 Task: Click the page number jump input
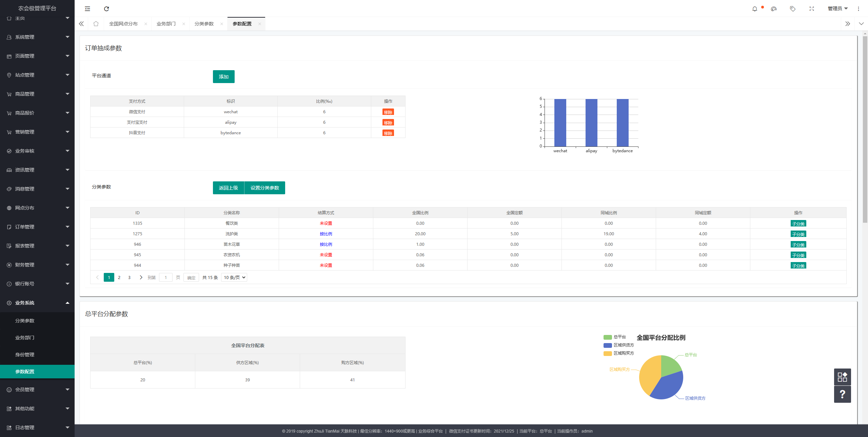pyautogui.click(x=166, y=277)
